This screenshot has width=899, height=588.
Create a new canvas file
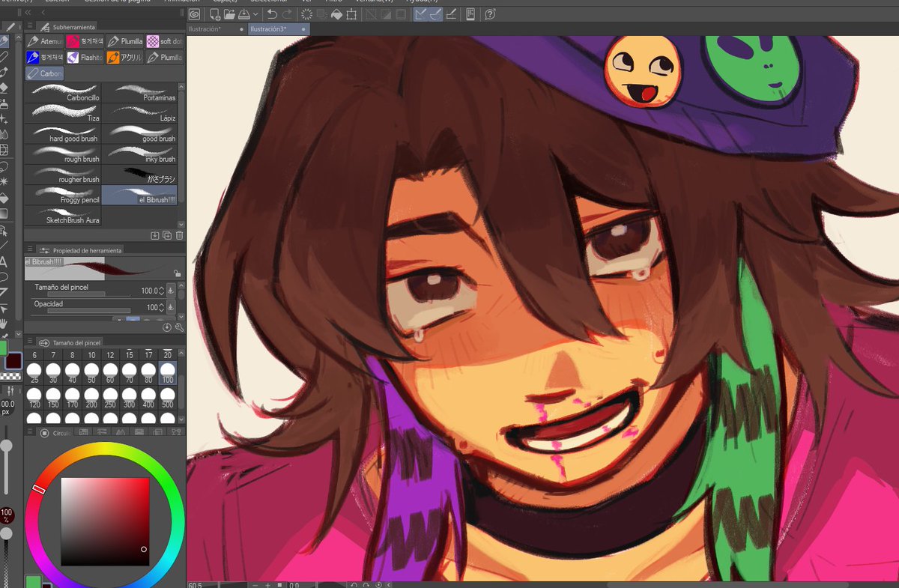tap(215, 14)
